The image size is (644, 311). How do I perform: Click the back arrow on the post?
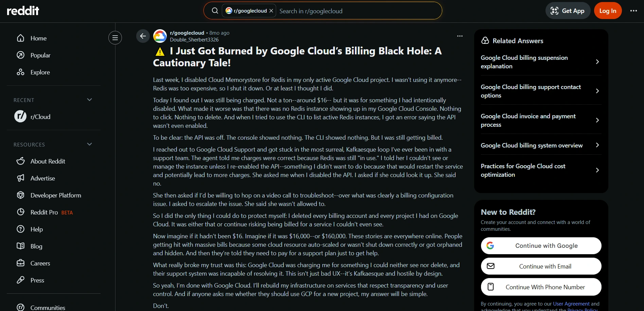tap(143, 36)
